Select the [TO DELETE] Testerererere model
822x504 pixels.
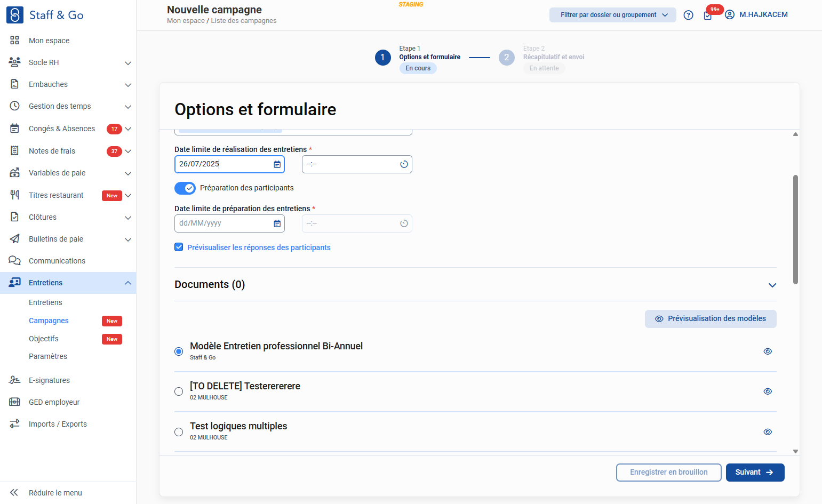coord(179,391)
